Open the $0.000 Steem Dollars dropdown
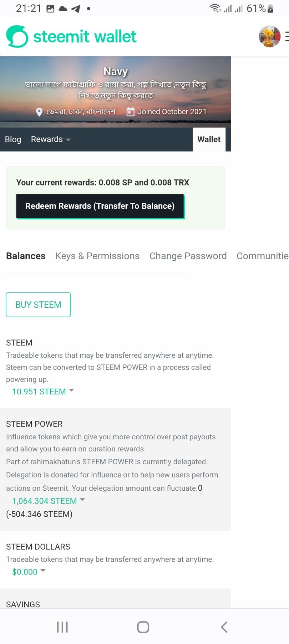 (29, 572)
